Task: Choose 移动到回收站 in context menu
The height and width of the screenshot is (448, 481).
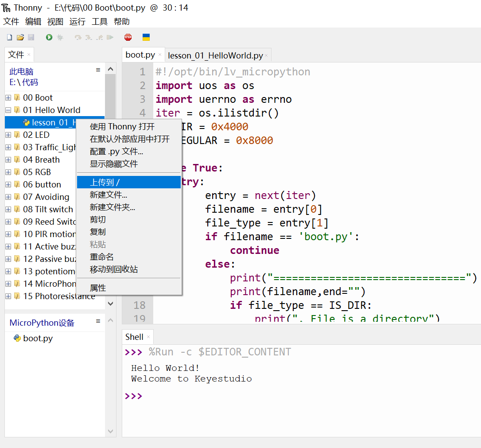Action: [129, 269]
